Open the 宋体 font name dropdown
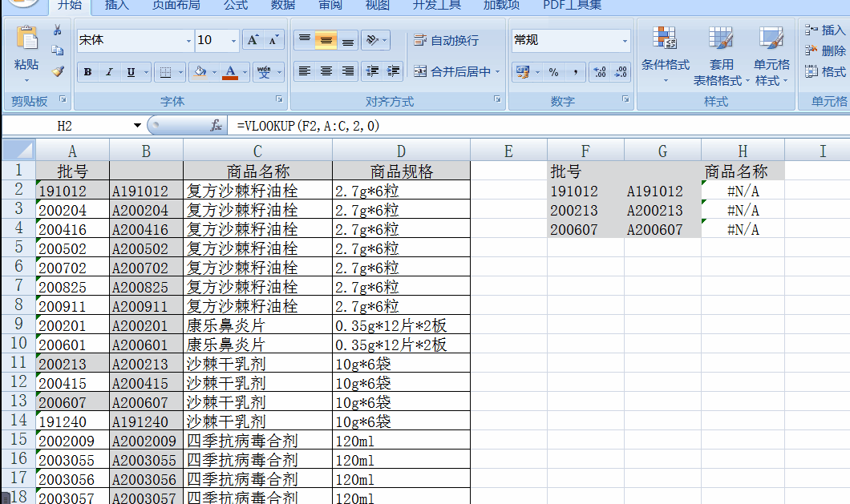Viewport: 850px width, 504px height. click(x=188, y=41)
